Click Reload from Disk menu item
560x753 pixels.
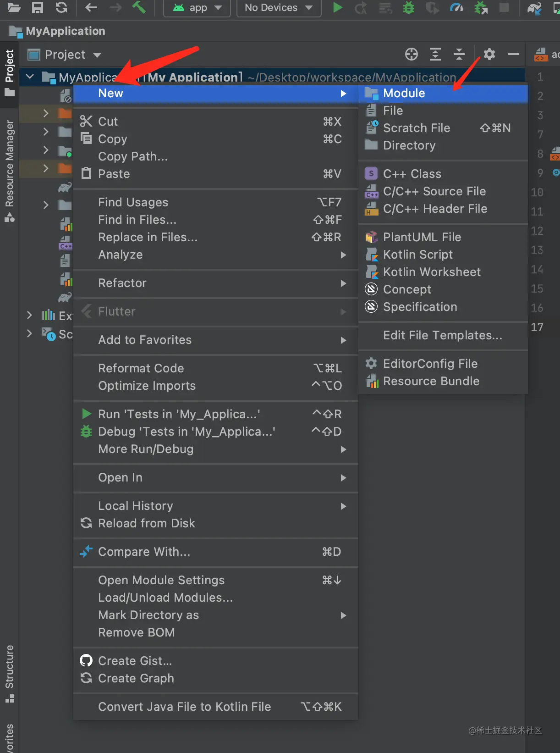coord(216,523)
